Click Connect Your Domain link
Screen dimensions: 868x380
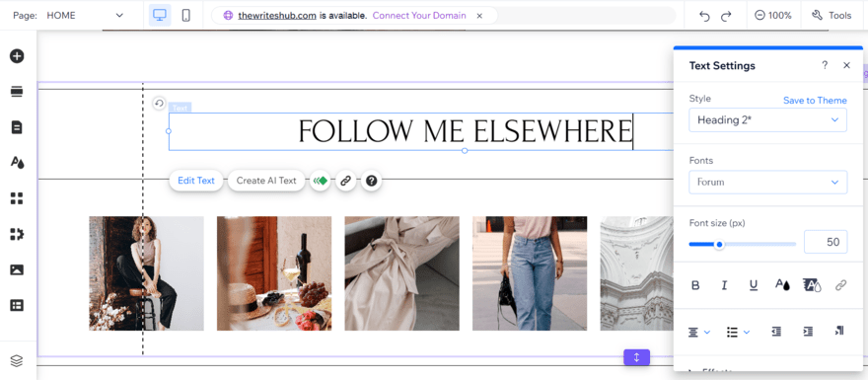tap(419, 16)
